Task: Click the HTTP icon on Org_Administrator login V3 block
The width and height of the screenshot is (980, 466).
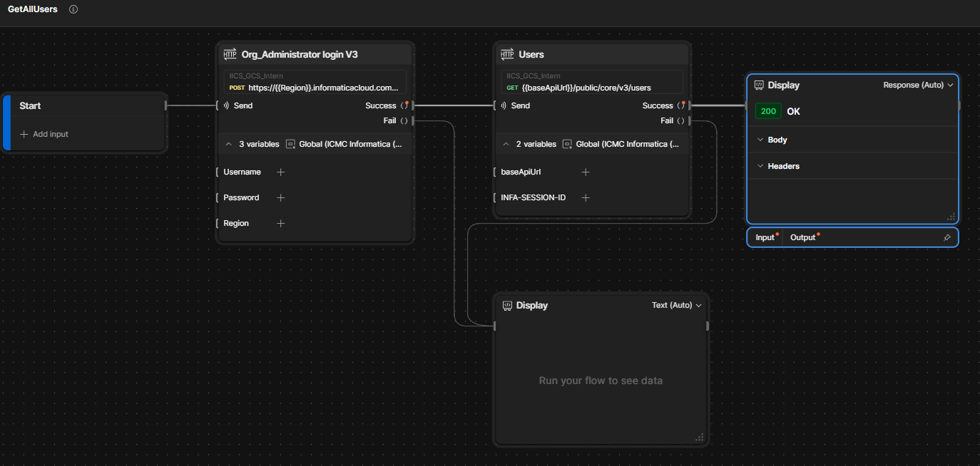Action: 230,54
